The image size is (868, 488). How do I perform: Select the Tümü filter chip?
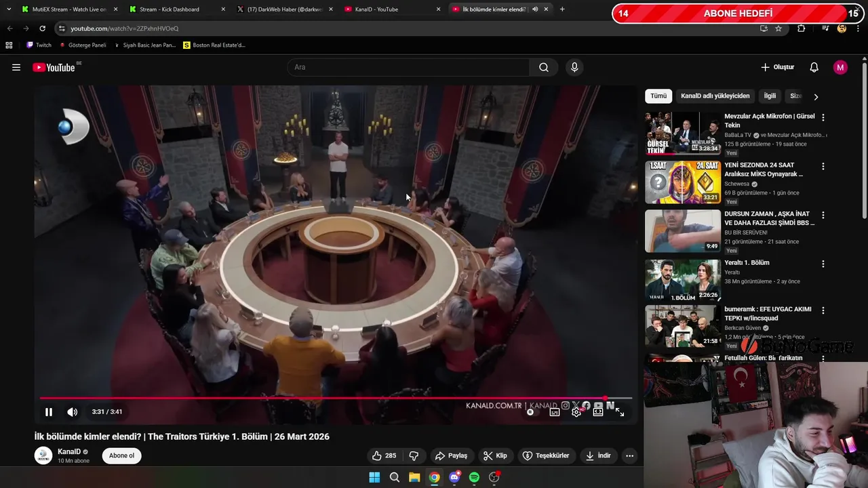(x=658, y=96)
